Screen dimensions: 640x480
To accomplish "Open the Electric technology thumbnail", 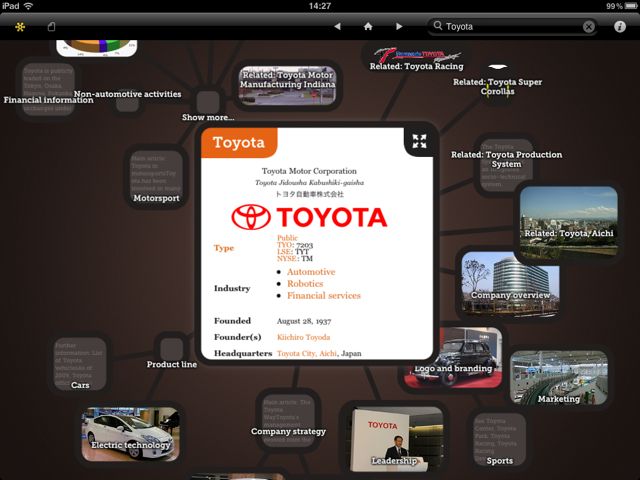I will pyautogui.click(x=131, y=434).
